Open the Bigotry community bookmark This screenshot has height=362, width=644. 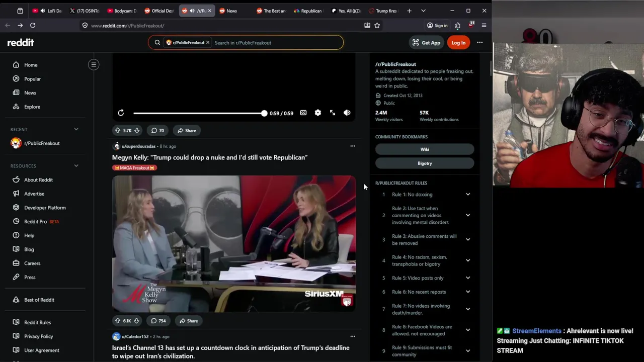[425, 163]
